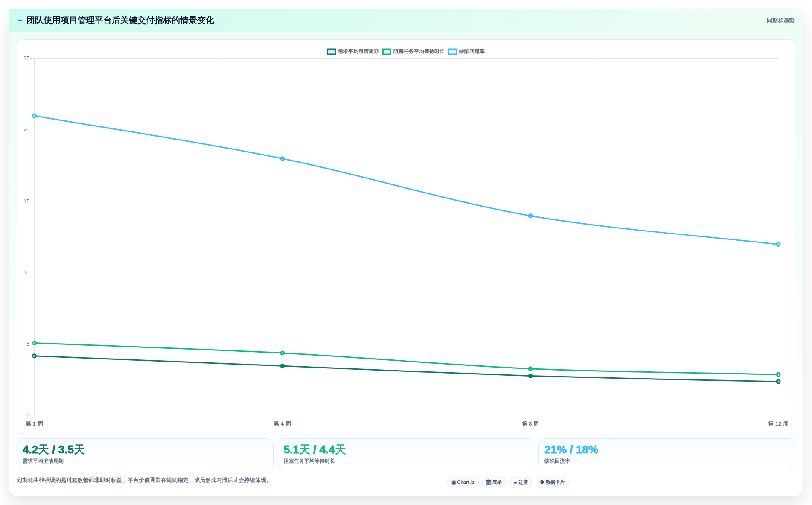This screenshot has height=505, width=812.
Task: Click the 需求澄清 dark data point at 第 12 周
Action: click(778, 382)
